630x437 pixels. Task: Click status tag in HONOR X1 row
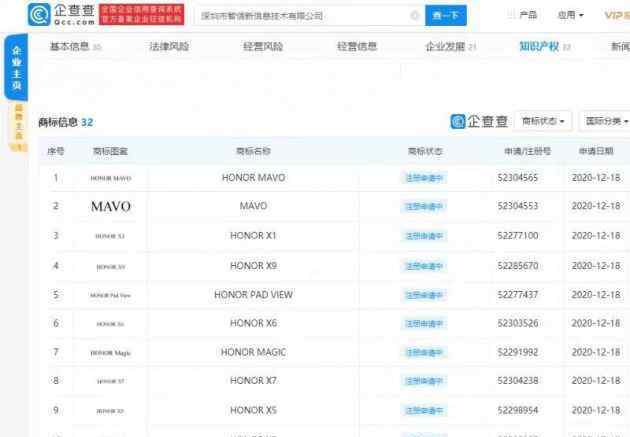coord(424,236)
